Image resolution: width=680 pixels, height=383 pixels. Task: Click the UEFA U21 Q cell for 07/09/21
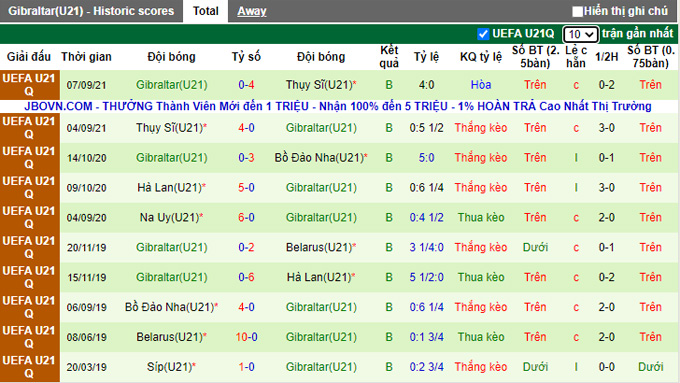click(x=29, y=85)
